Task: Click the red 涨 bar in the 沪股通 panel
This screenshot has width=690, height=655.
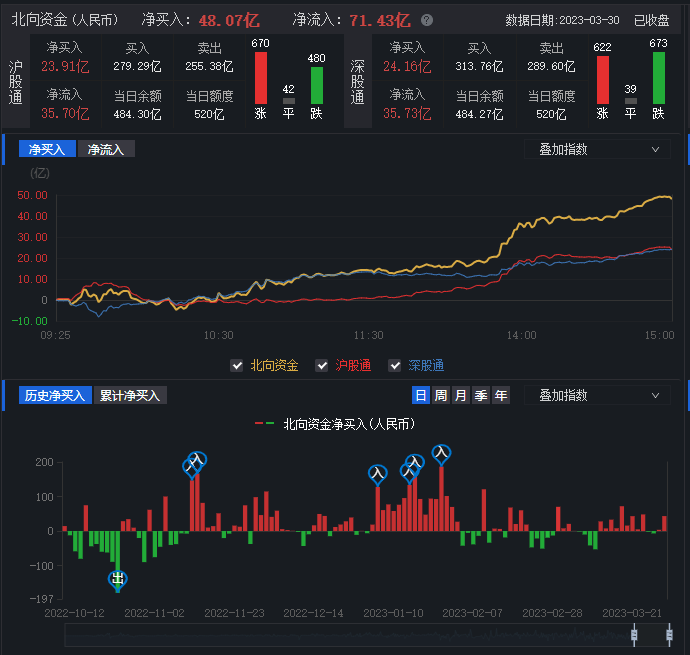Action: coord(261,78)
